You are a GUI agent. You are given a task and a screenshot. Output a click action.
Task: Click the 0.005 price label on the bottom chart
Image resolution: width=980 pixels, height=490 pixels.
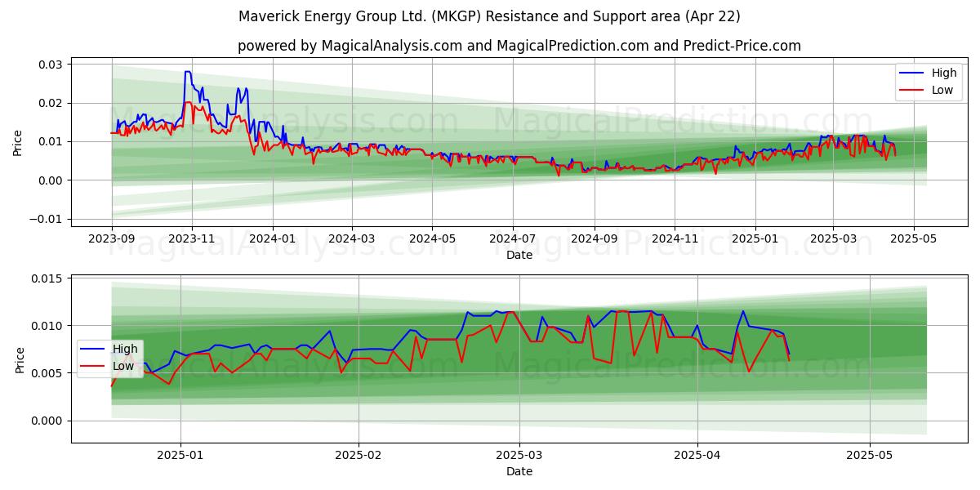(47, 373)
